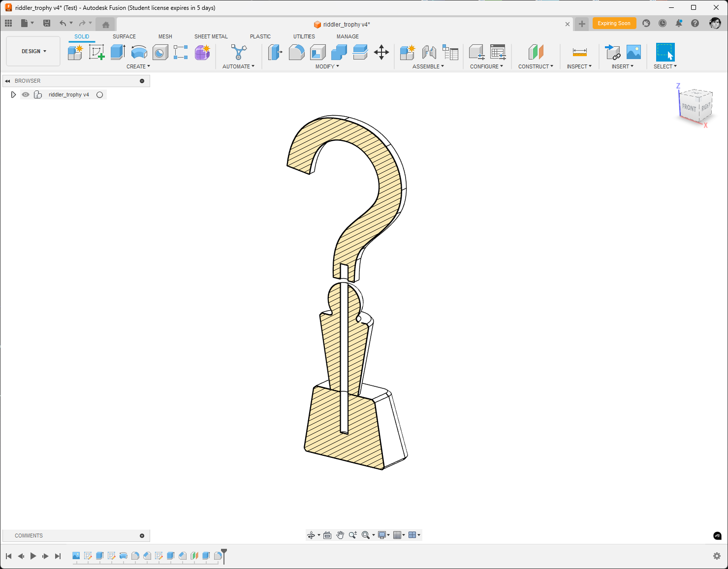Click the Zoom Window icon
This screenshot has height=569, width=728.
(x=366, y=535)
